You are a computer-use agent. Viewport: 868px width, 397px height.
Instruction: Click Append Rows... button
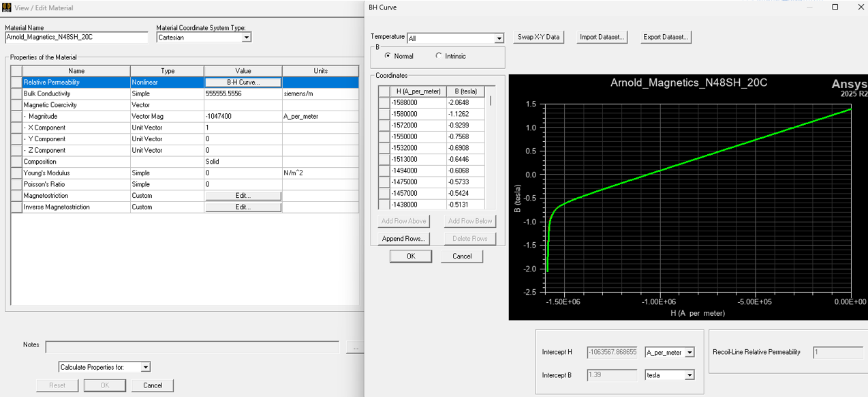click(403, 239)
